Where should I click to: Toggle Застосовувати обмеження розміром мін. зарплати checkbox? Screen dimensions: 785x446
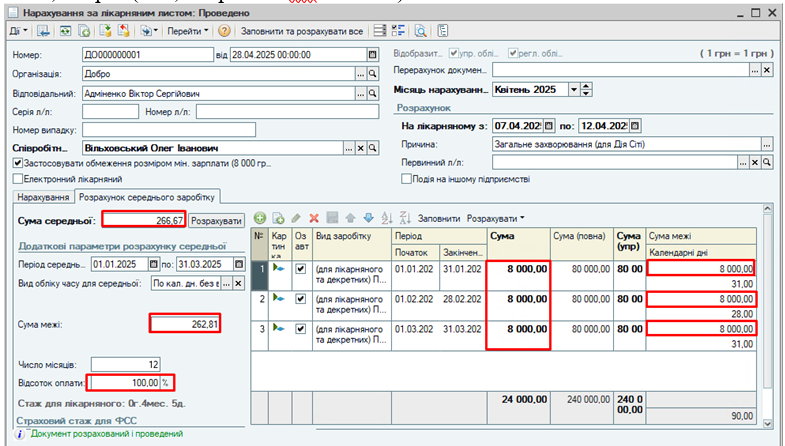point(17,163)
